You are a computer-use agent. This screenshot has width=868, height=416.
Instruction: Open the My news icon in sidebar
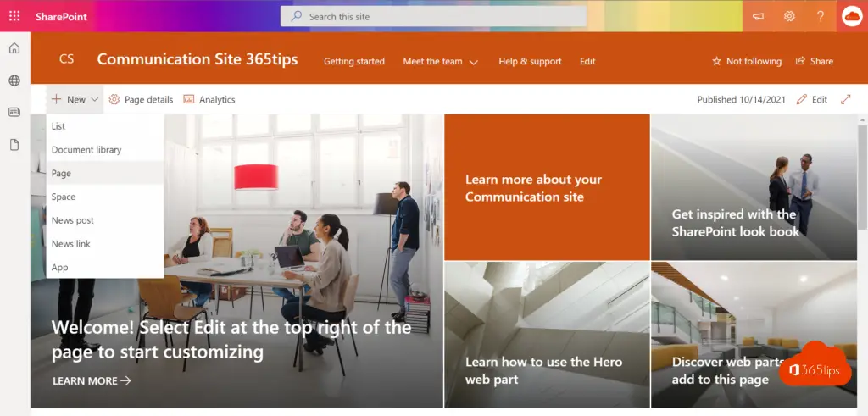[14, 112]
